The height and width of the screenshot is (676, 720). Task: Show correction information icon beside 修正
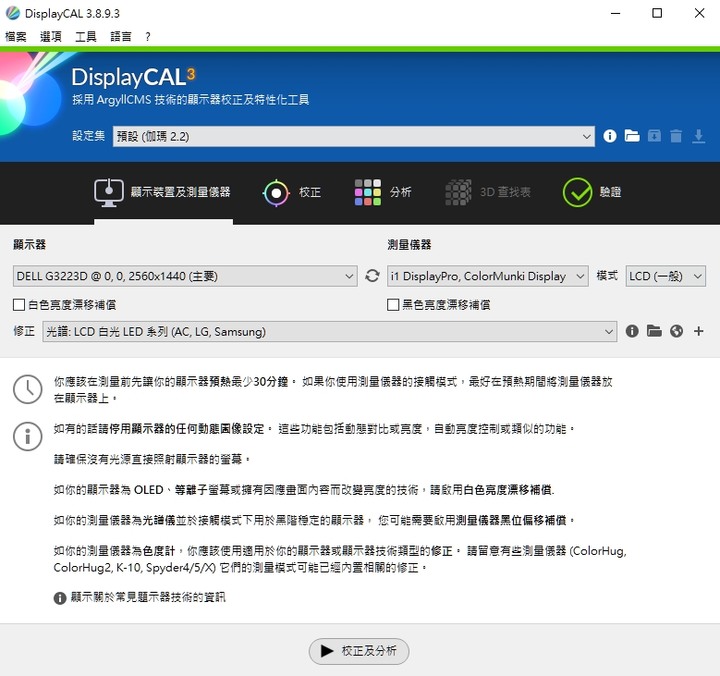tap(632, 331)
